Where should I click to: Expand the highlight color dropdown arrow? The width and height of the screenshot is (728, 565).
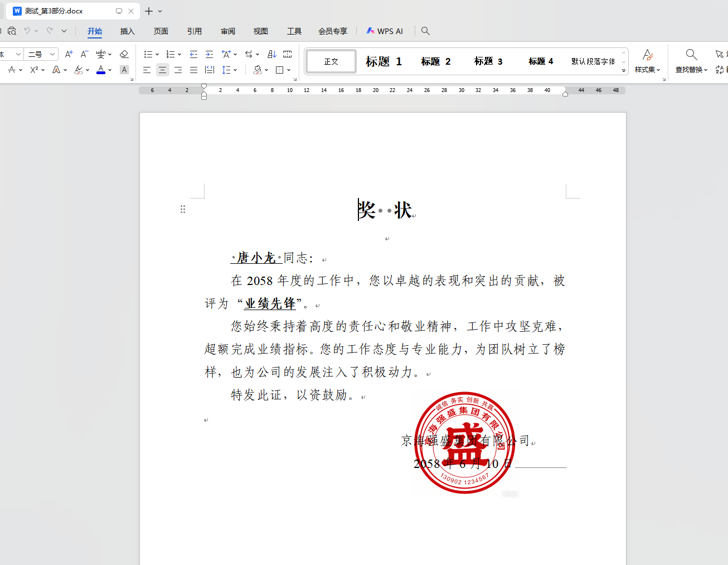(88, 70)
